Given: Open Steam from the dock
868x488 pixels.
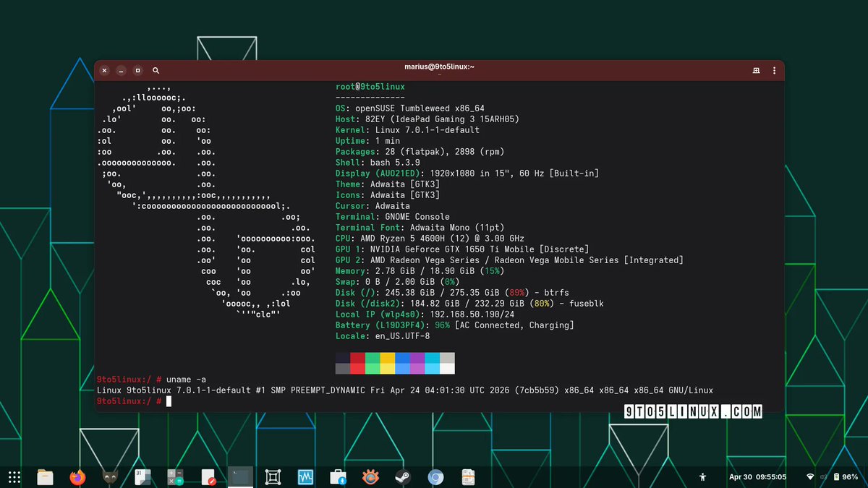Looking at the screenshot, I should tap(403, 477).
